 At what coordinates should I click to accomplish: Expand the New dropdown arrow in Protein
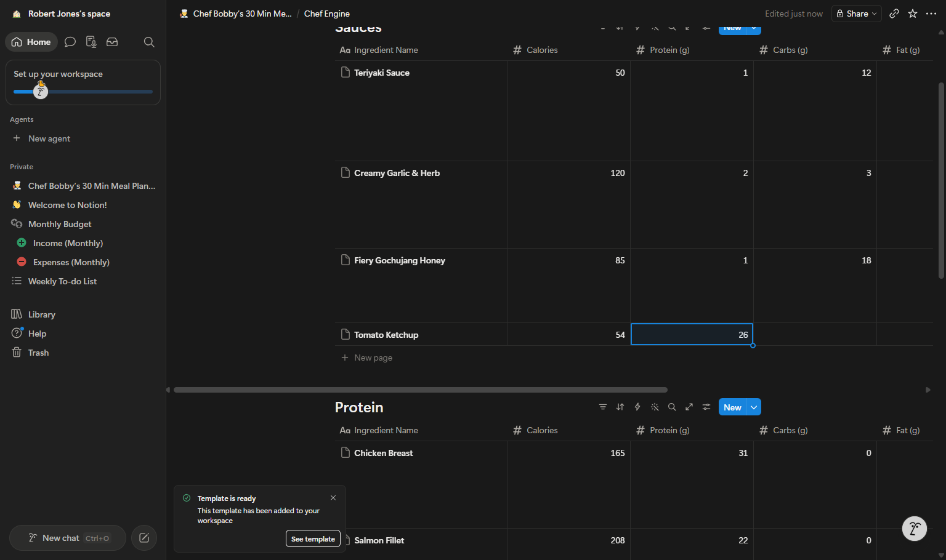pyautogui.click(x=754, y=407)
